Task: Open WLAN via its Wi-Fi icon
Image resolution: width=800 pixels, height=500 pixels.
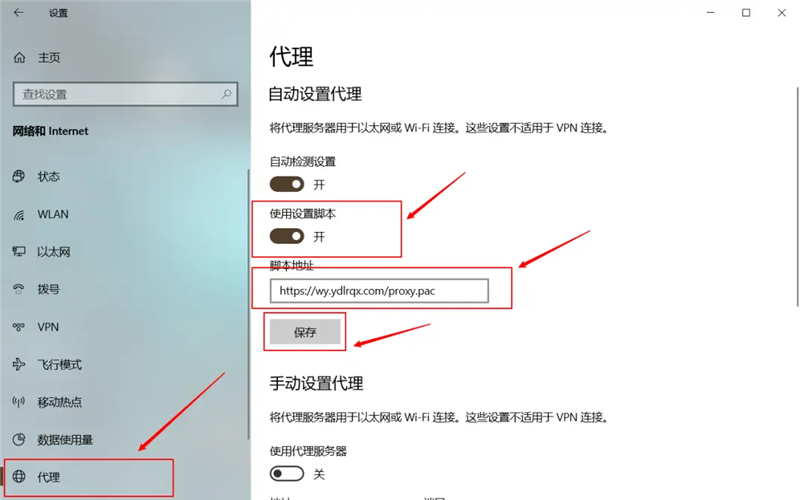Action: (x=18, y=215)
